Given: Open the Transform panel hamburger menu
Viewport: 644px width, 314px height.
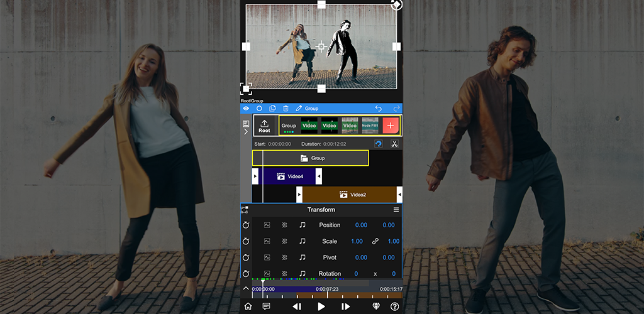Looking at the screenshot, I should [x=396, y=210].
